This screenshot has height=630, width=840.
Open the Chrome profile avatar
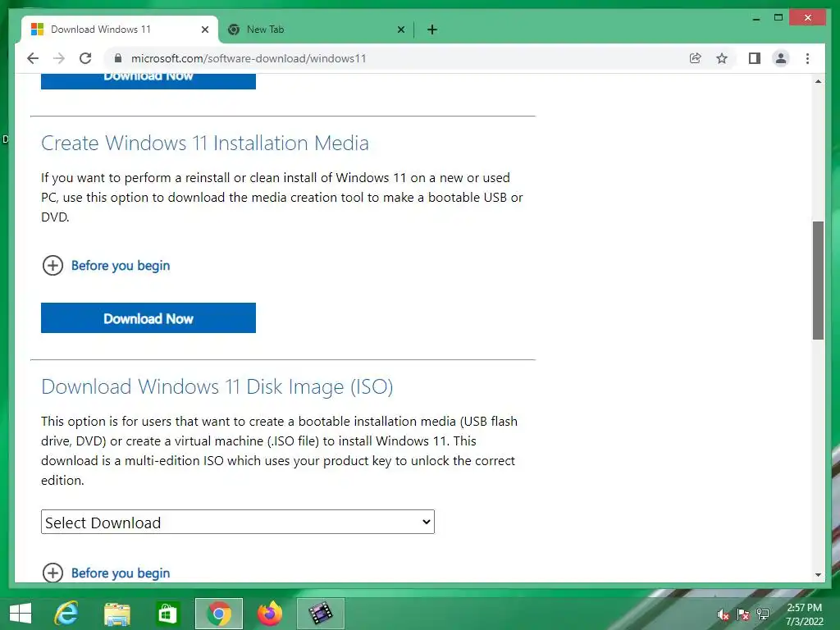tap(781, 58)
